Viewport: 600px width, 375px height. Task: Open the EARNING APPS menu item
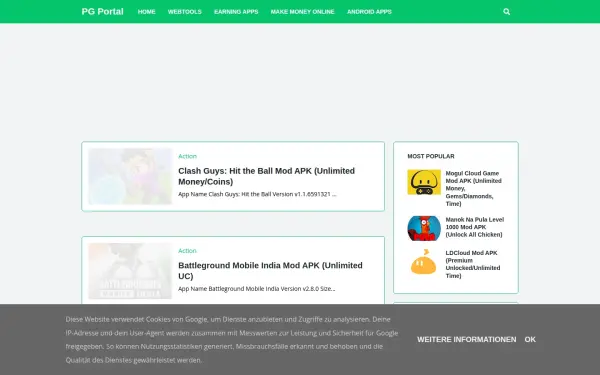pyautogui.click(x=236, y=12)
